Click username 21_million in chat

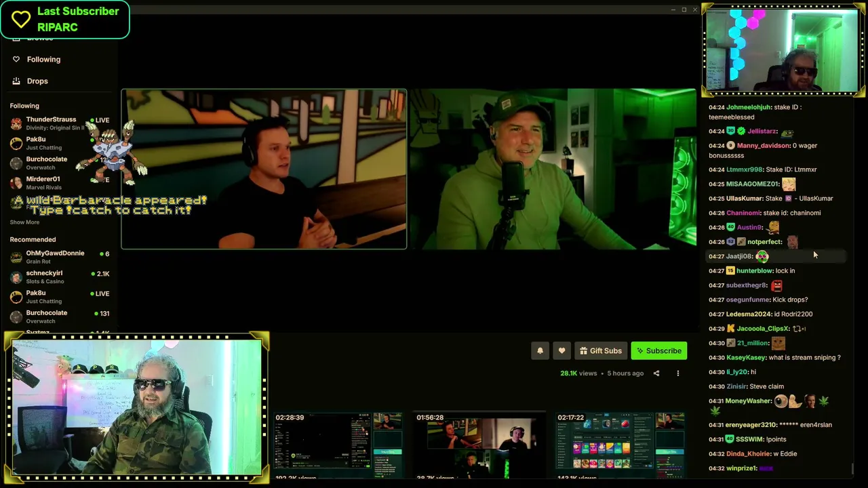[x=753, y=343]
